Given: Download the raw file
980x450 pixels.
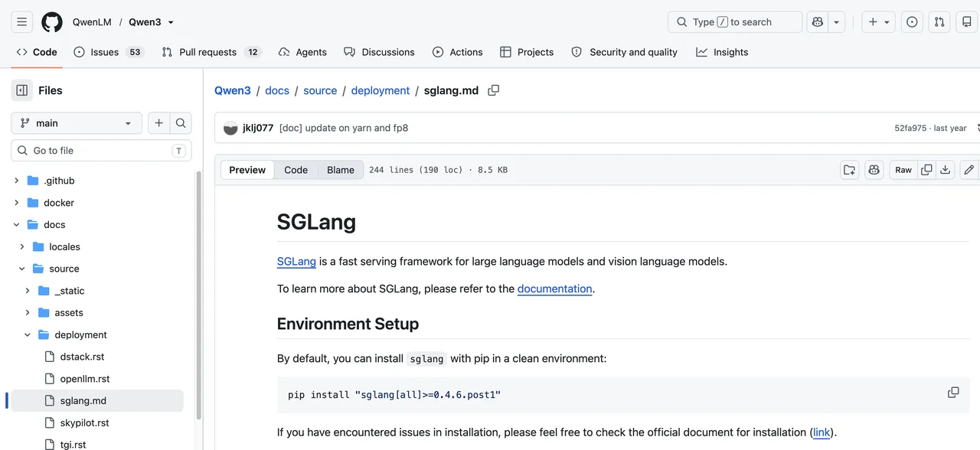Looking at the screenshot, I should [946, 170].
